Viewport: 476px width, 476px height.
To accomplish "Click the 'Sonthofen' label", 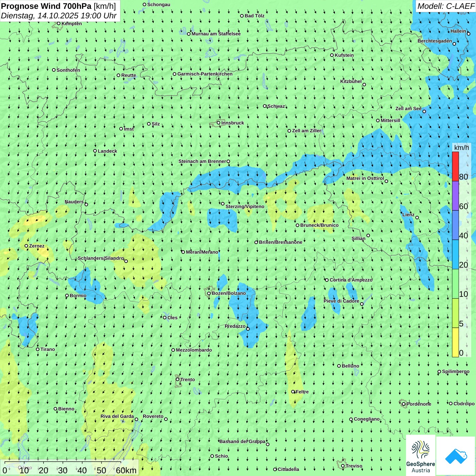I will (68, 70).
